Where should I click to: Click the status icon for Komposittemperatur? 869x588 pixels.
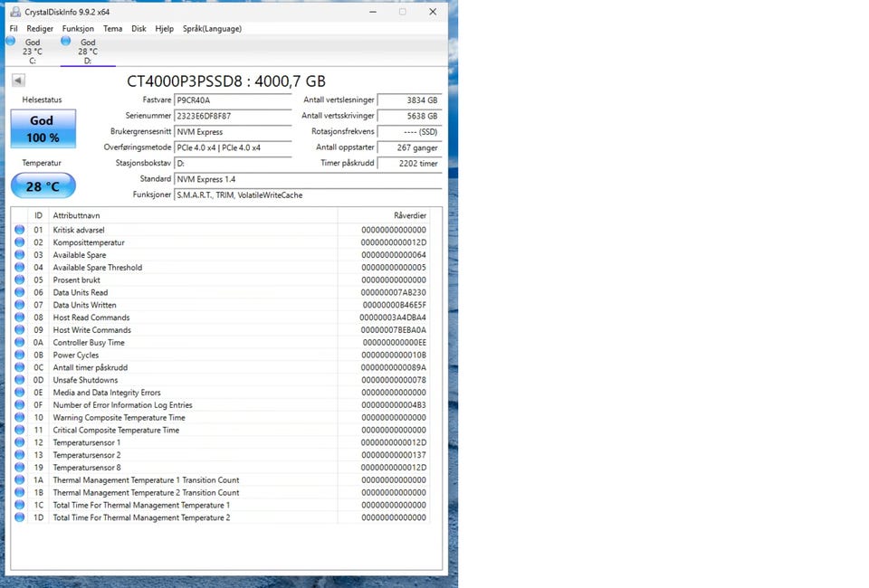tap(19, 242)
